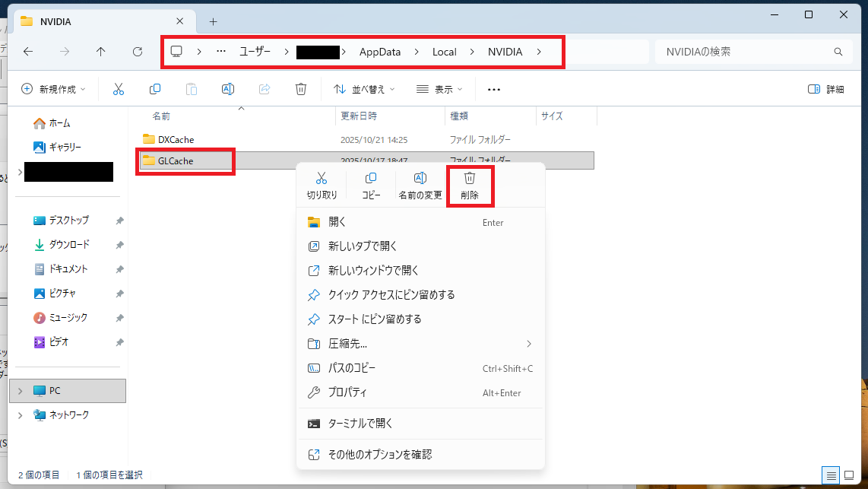Image resolution: width=868 pixels, height=489 pixels.
Task: Click the Rename icon in context menu
Action: pyautogui.click(x=420, y=179)
